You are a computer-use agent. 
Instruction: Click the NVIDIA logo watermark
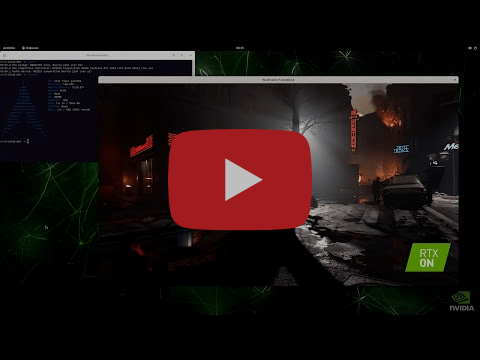pyautogui.click(x=462, y=301)
